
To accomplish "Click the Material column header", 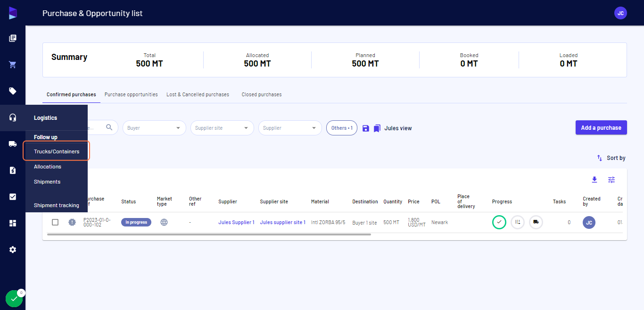I will click(x=320, y=201).
